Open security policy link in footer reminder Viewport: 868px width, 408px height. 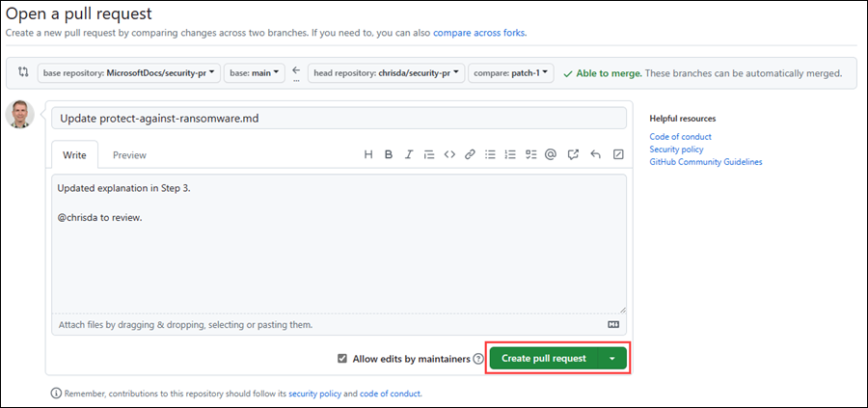coord(315,394)
